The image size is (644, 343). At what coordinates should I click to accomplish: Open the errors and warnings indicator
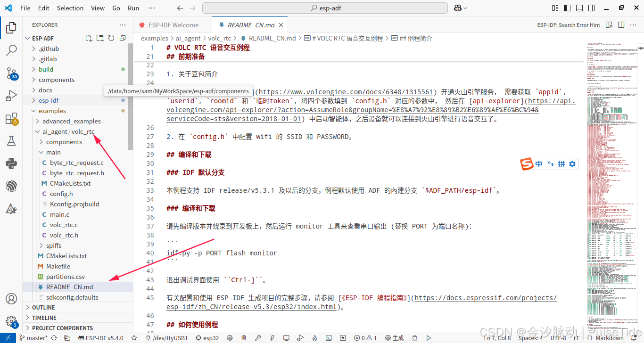(x=365, y=338)
